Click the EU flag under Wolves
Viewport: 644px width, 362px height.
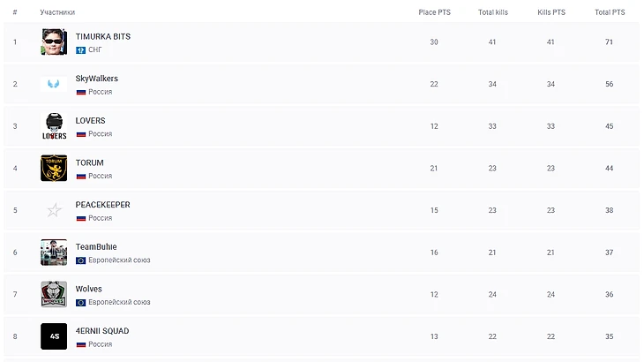(x=80, y=302)
